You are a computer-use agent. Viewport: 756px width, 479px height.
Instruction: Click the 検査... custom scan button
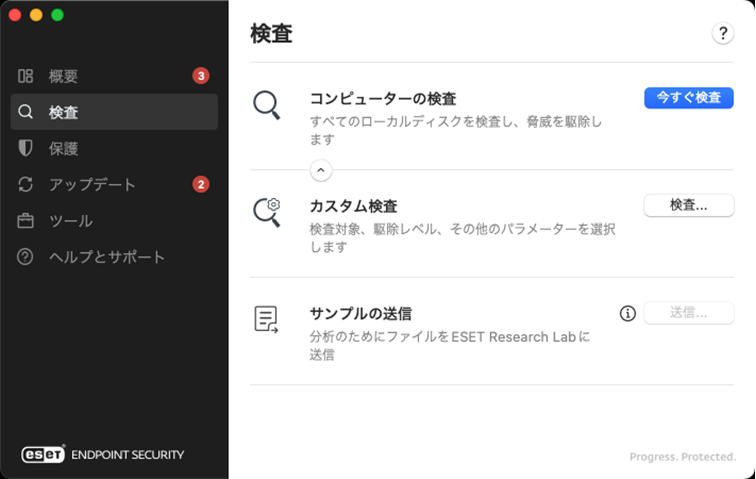(x=688, y=205)
